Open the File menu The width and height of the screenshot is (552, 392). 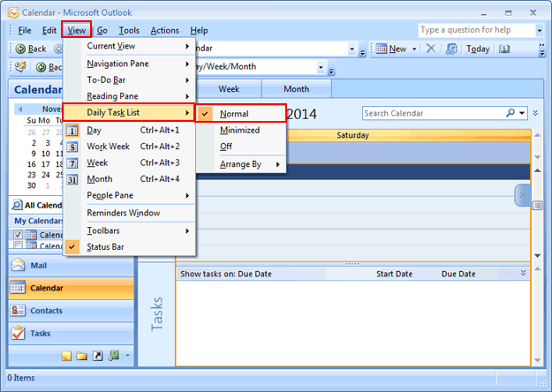(x=25, y=30)
